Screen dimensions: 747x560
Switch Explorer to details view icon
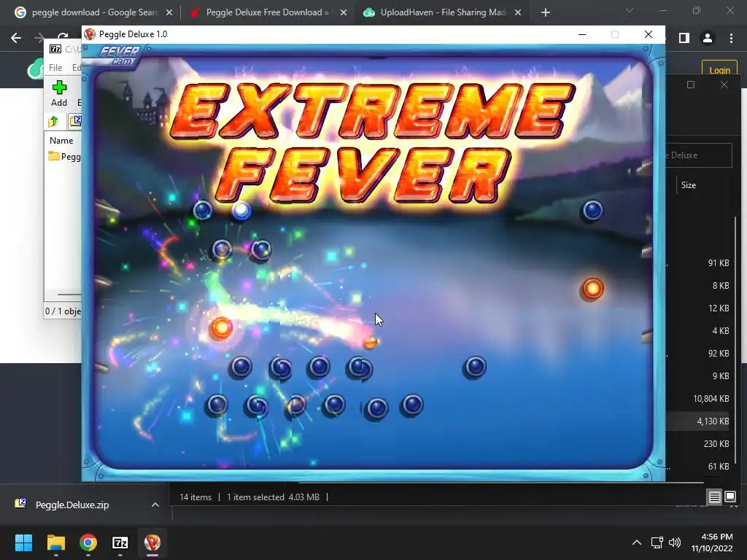[715, 497]
